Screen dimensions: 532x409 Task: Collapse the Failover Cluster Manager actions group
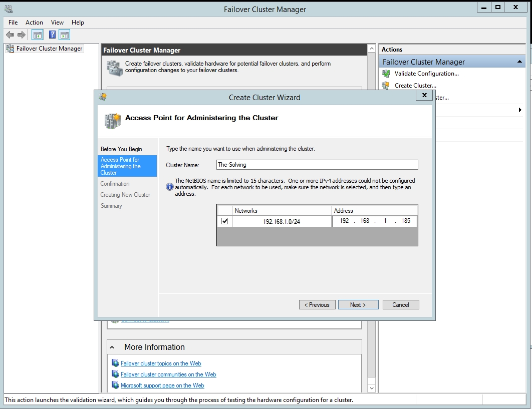point(519,62)
